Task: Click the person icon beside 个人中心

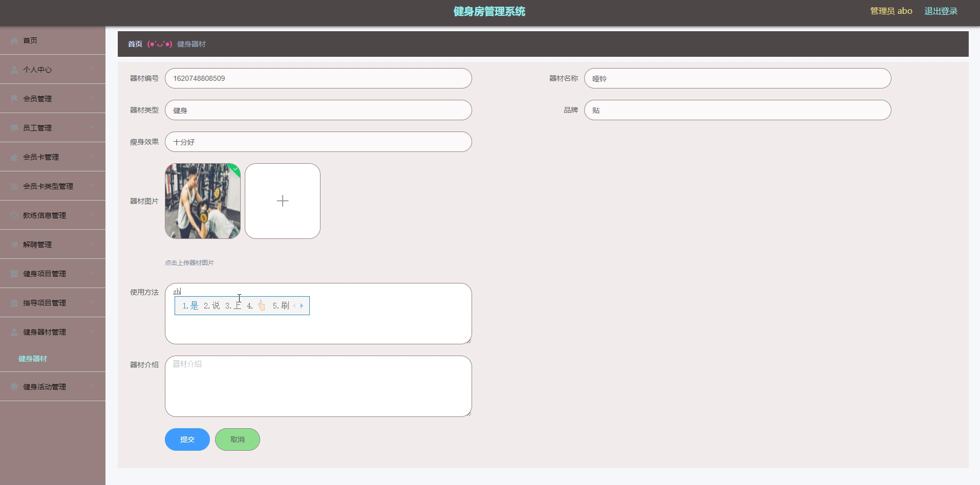Action: 14,70
